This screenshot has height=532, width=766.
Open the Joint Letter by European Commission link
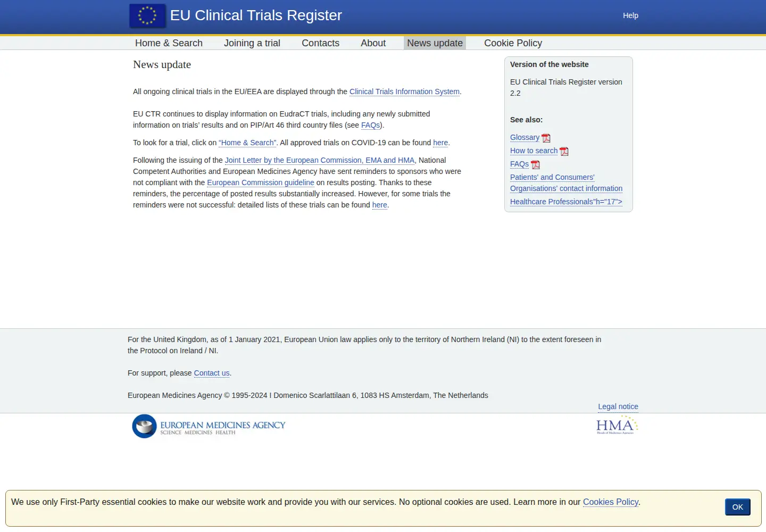click(320, 160)
